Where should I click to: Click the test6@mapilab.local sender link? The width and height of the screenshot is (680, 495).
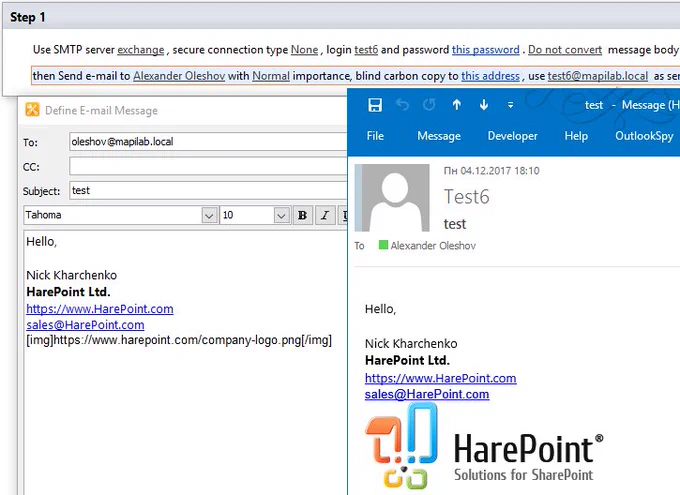[598, 76]
